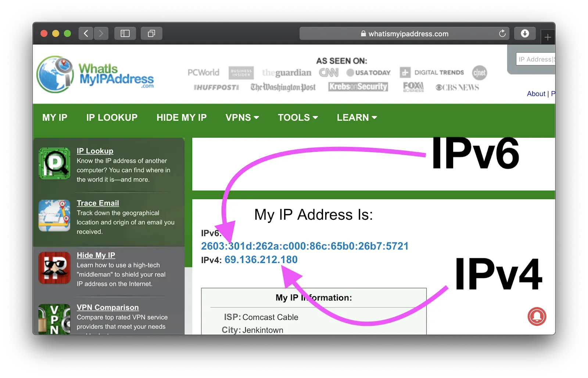
Task: Click the Hide My IP disguise icon
Action: (x=54, y=268)
